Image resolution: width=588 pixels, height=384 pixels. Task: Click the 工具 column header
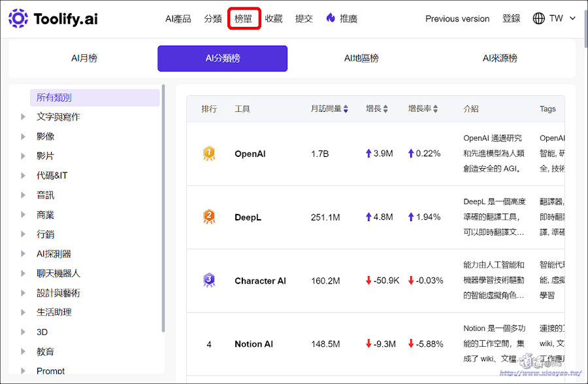(x=242, y=109)
